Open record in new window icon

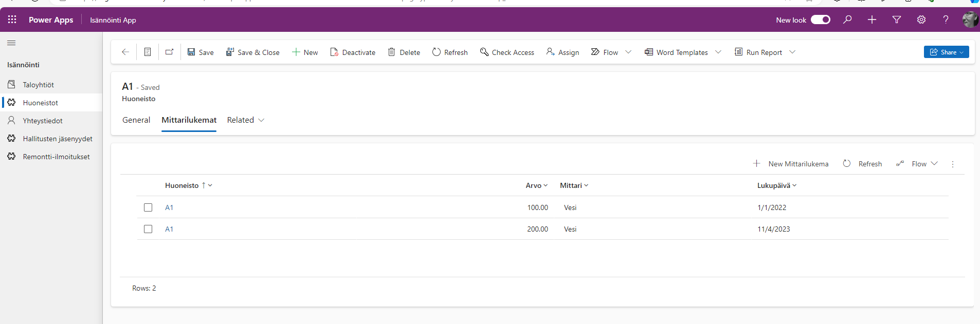(x=169, y=52)
